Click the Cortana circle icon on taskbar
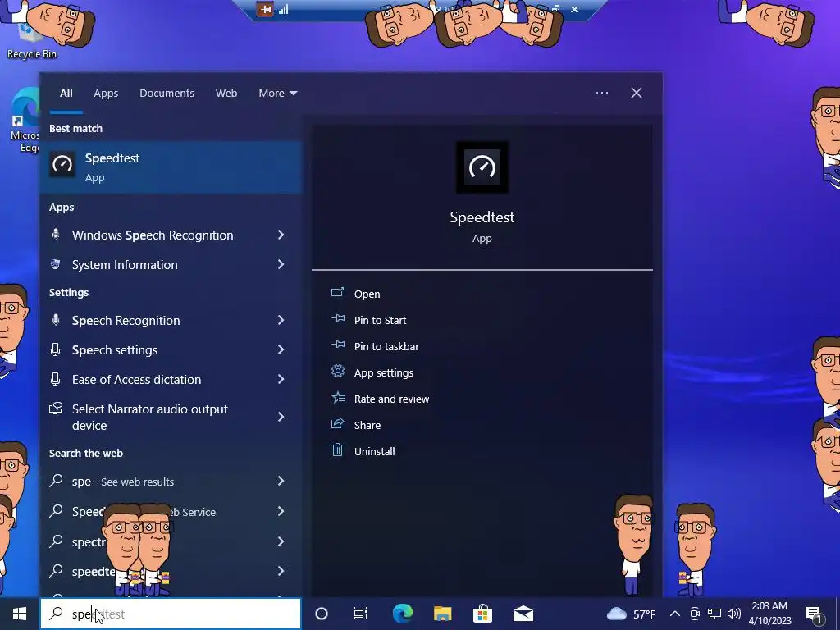840x630 pixels. (322, 614)
